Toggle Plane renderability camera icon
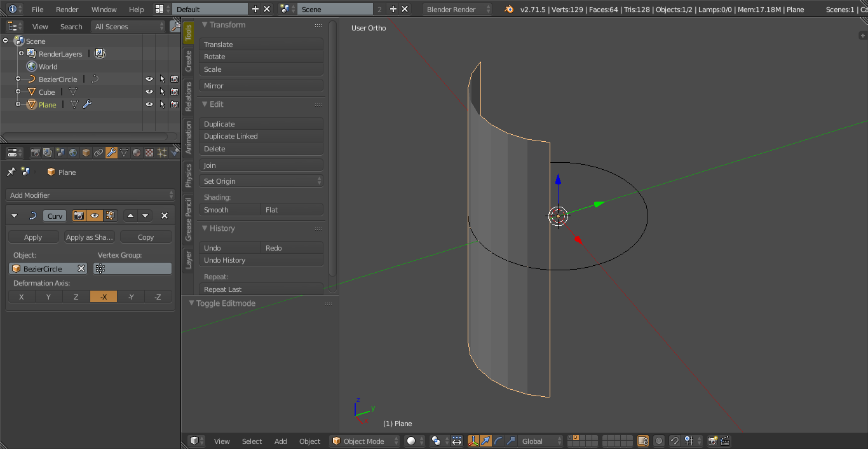The image size is (868, 449). (174, 104)
